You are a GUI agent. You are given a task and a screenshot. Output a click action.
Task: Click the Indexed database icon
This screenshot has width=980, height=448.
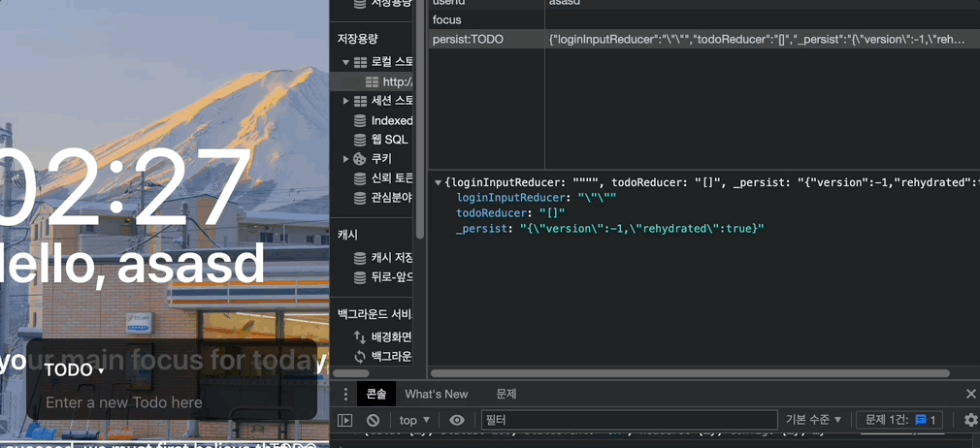pyautogui.click(x=360, y=120)
